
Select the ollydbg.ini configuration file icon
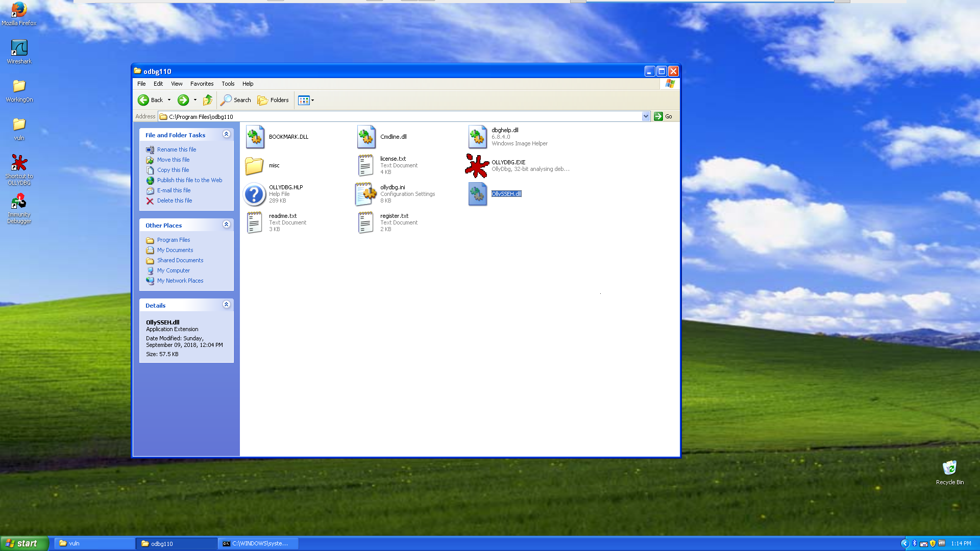365,194
